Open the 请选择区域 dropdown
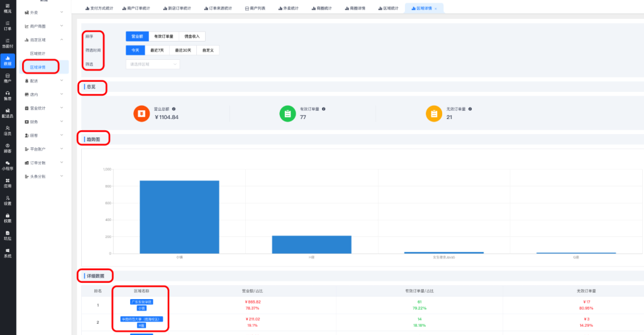The width and height of the screenshot is (644, 335). coord(153,64)
